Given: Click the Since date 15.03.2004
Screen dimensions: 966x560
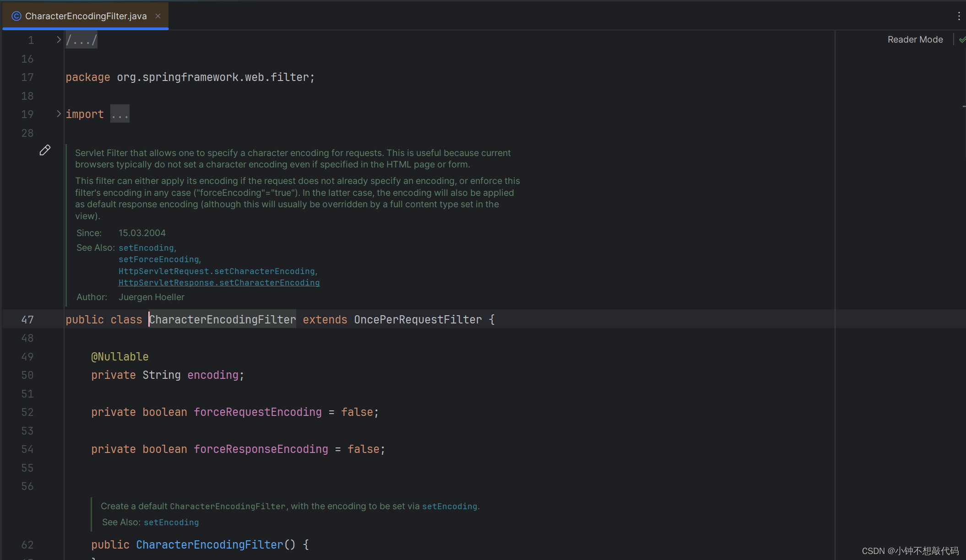Looking at the screenshot, I should tap(142, 233).
